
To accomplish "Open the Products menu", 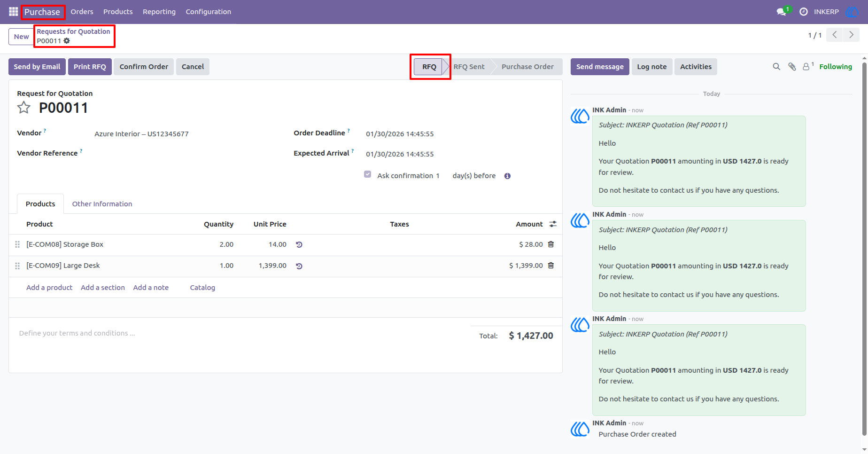I will tap(118, 12).
